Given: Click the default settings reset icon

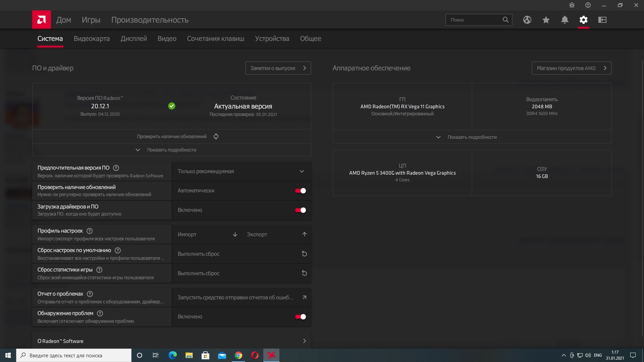Looking at the screenshot, I should tap(304, 254).
